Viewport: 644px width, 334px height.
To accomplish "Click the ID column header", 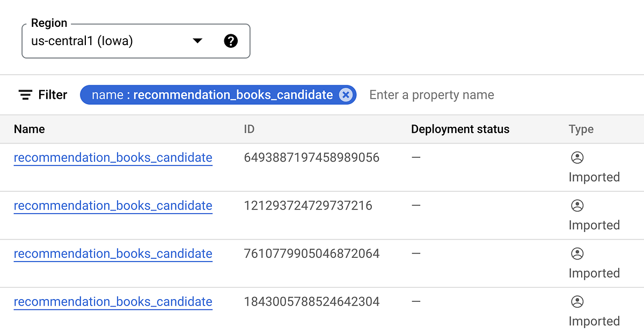I will [249, 129].
